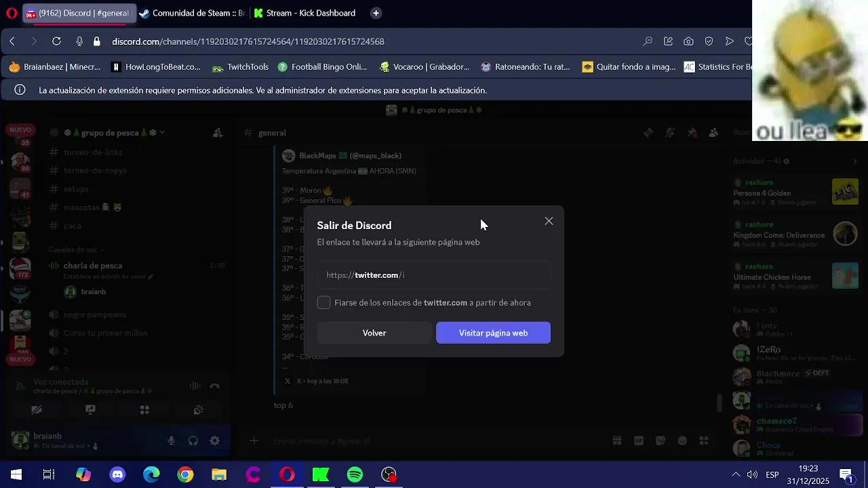Click the Opera menu logo
868x488 pixels.
(x=11, y=13)
